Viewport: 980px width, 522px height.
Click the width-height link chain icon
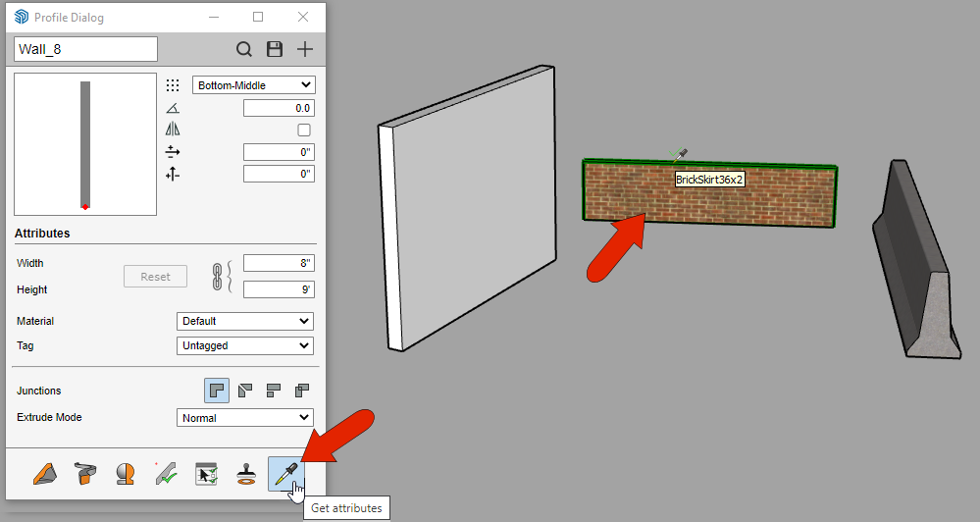(x=218, y=277)
